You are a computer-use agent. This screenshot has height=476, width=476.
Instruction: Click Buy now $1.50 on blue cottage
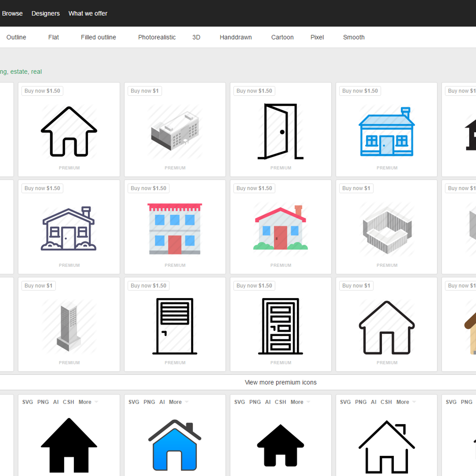[360, 91]
